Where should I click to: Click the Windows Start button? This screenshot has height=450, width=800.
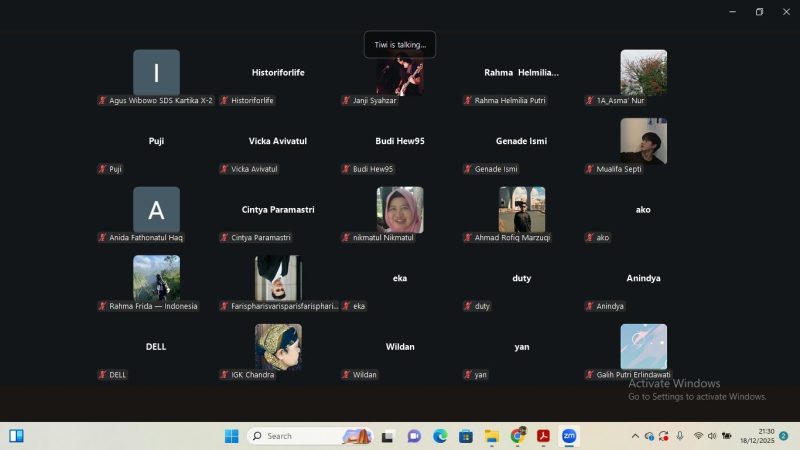click(x=231, y=436)
